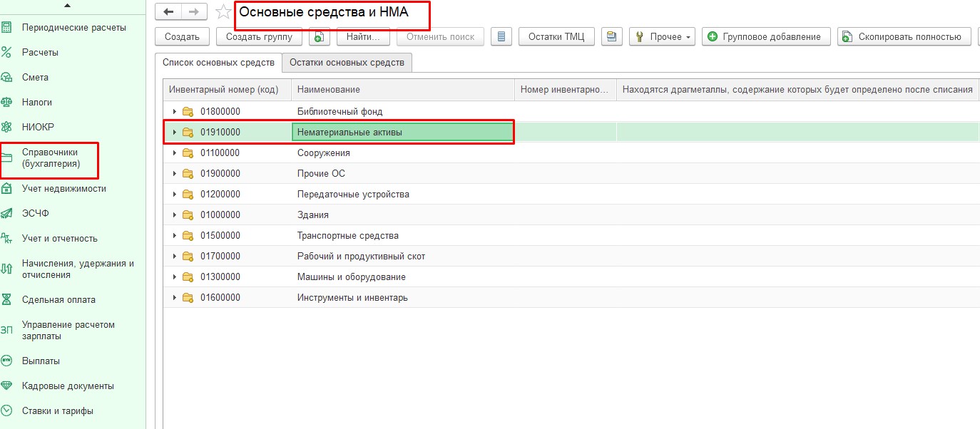The image size is (980, 429).
Task: Click the Остатки ТМЦ button
Action: tap(556, 37)
